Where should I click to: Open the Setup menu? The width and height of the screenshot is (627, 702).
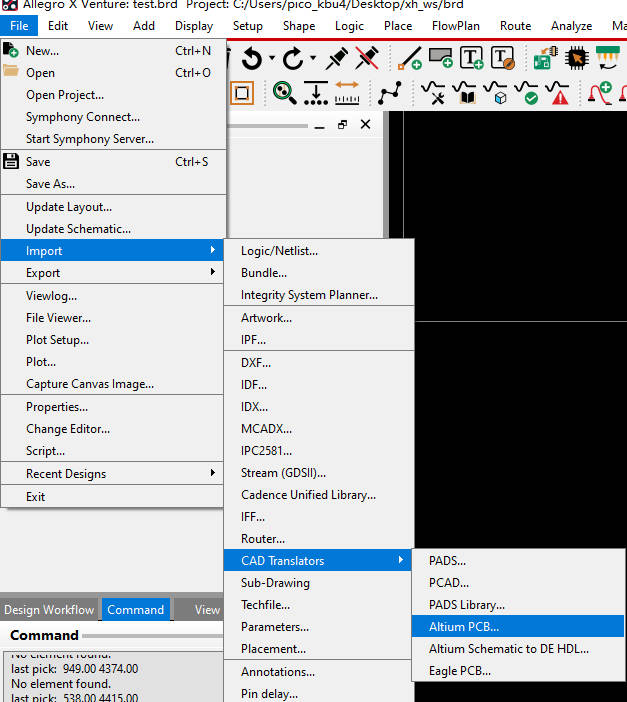pos(248,26)
